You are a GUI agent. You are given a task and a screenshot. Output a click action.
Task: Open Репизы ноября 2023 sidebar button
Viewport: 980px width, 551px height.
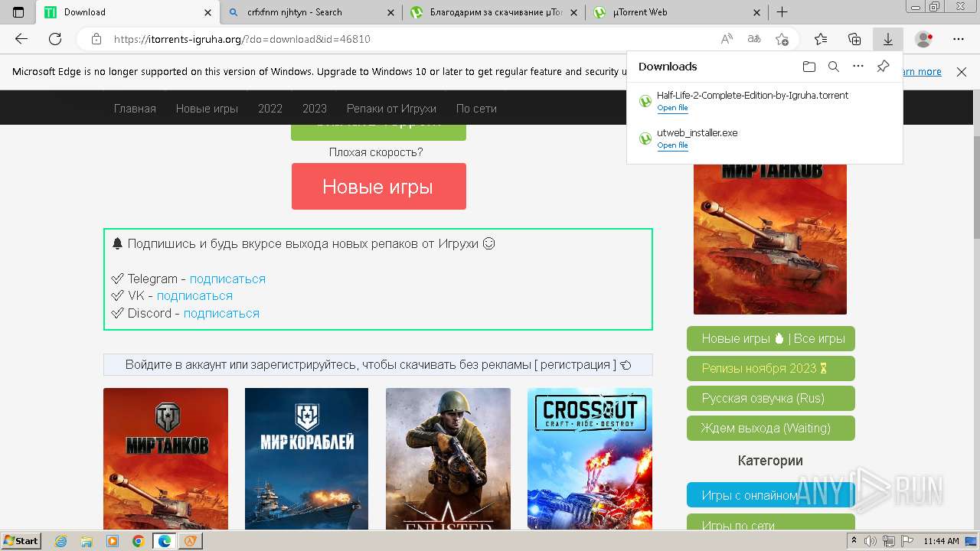[x=771, y=368]
